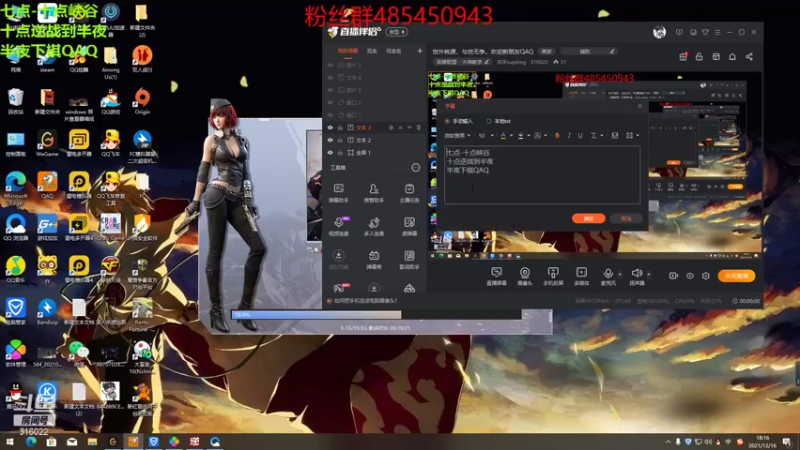Open the 房管助手 tool
800x450 pixels.
pos(373,193)
